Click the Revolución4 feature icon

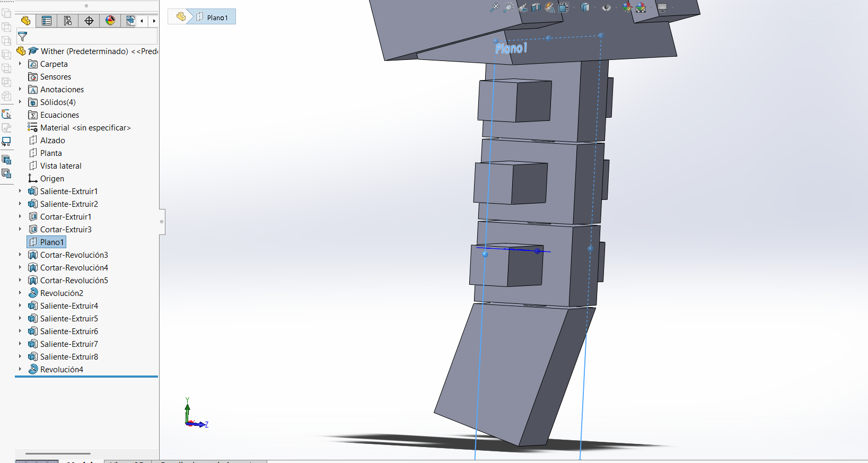33,369
